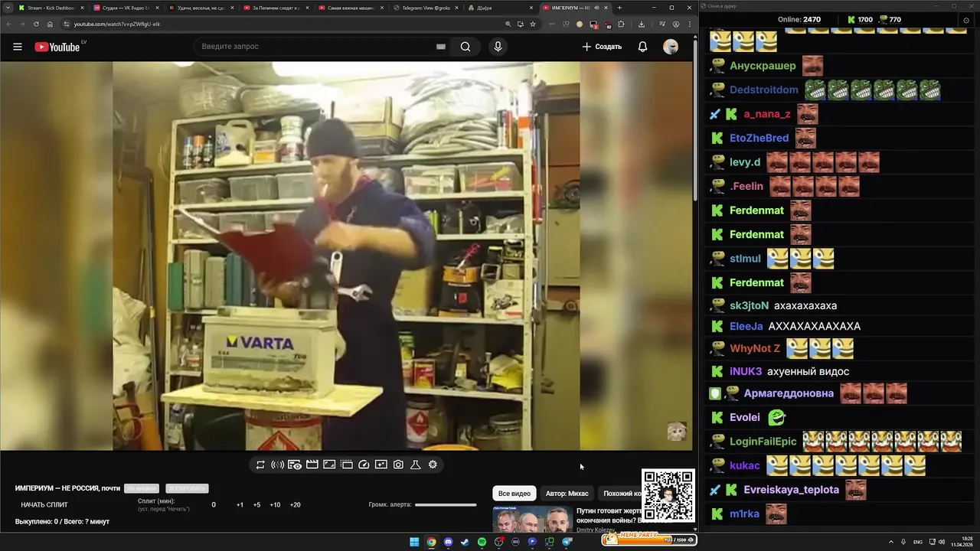Click the НАЧАТЬ СПЛИТ button
980x551 pixels.
coord(44,505)
